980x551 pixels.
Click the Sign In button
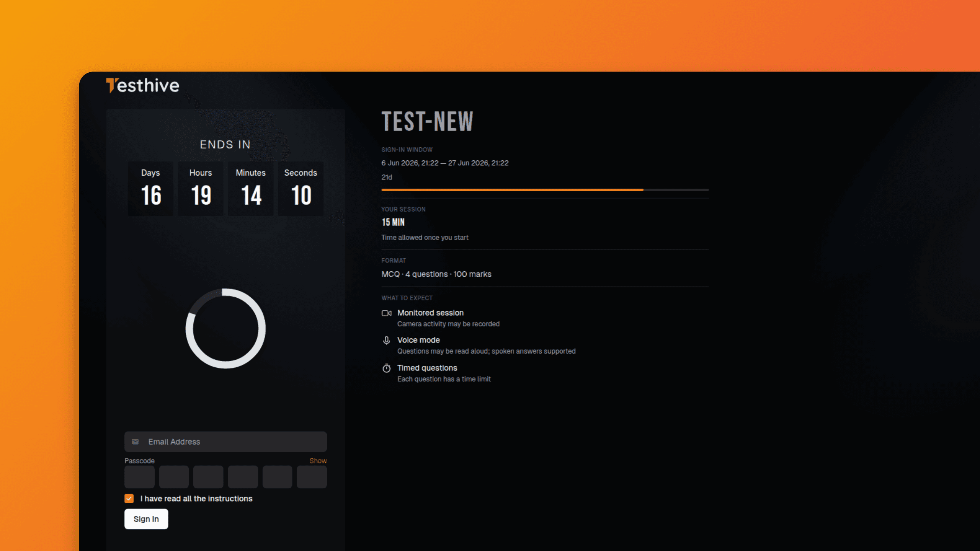click(x=146, y=519)
